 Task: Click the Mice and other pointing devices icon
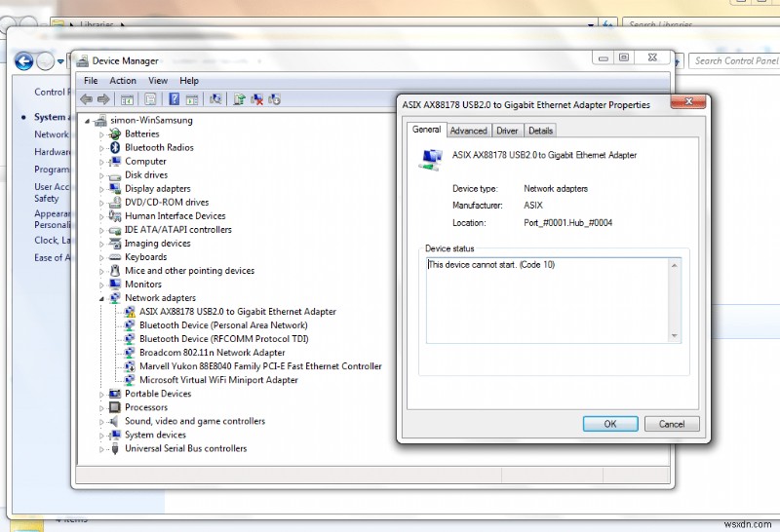pyautogui.click(x=115, y=271)
